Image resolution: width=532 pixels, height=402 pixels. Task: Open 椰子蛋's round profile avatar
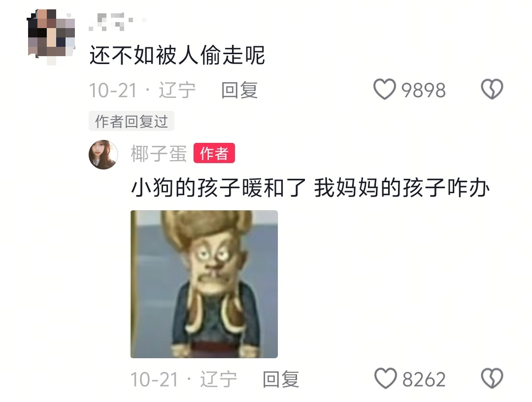[x=103, y=154]
